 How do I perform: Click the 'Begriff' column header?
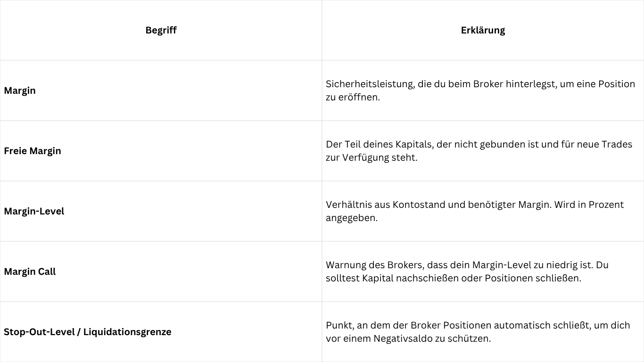point(161,30)
